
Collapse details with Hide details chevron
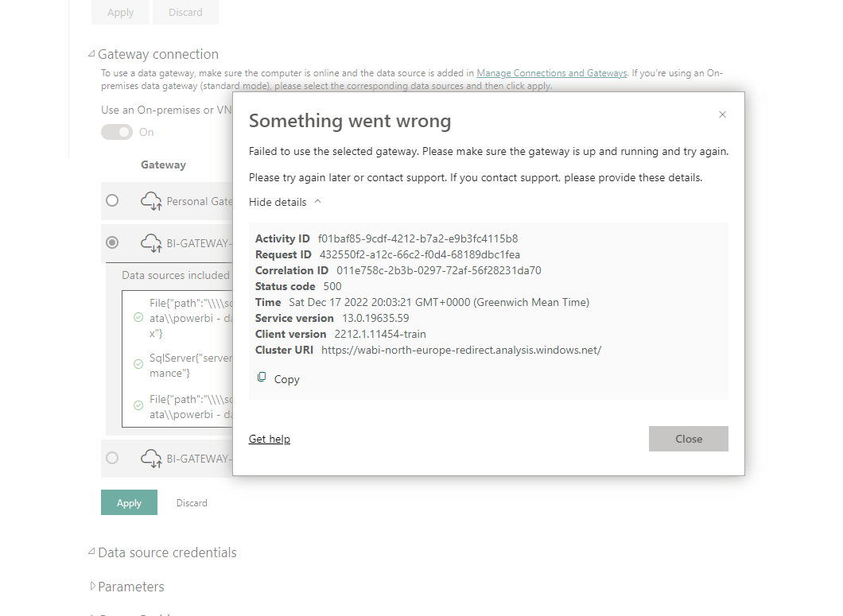click(x=318, y=202)
